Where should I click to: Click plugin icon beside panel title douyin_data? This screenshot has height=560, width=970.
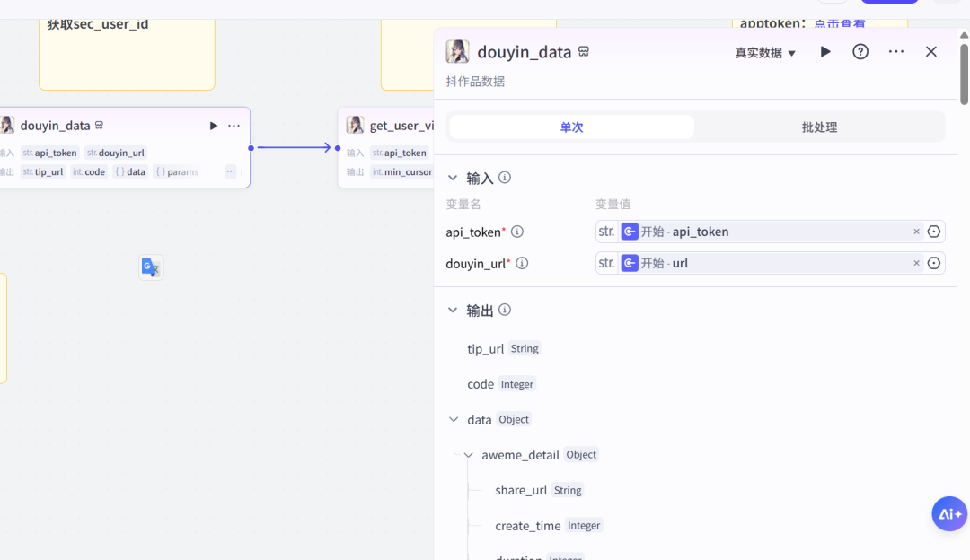(x=584, y=52)
